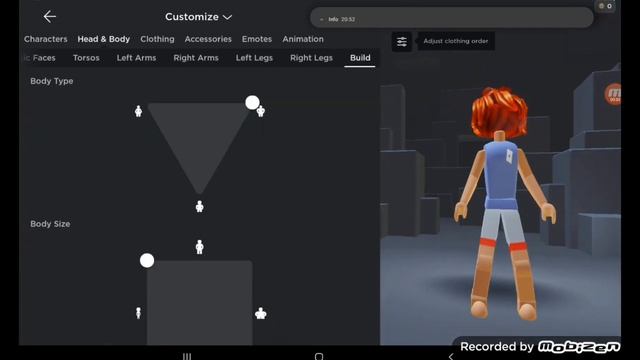Switch to the Characters tab

point(45,39)
